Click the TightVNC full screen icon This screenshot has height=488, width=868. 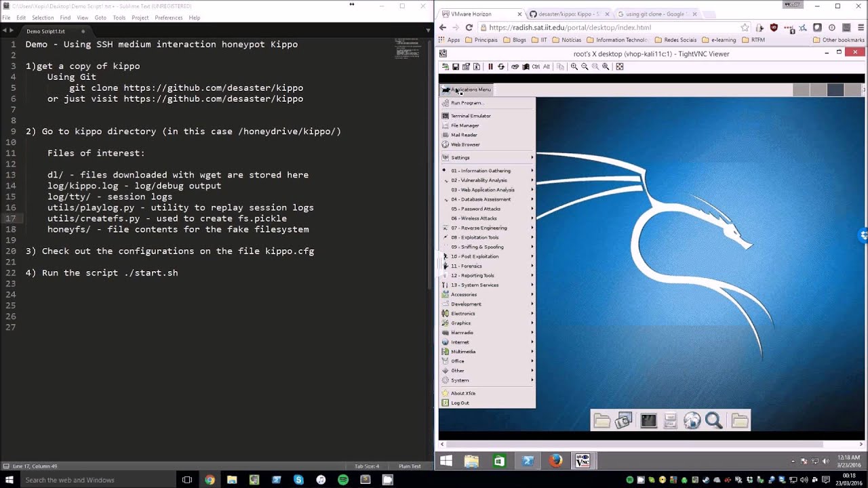click(x=620, y=66)
